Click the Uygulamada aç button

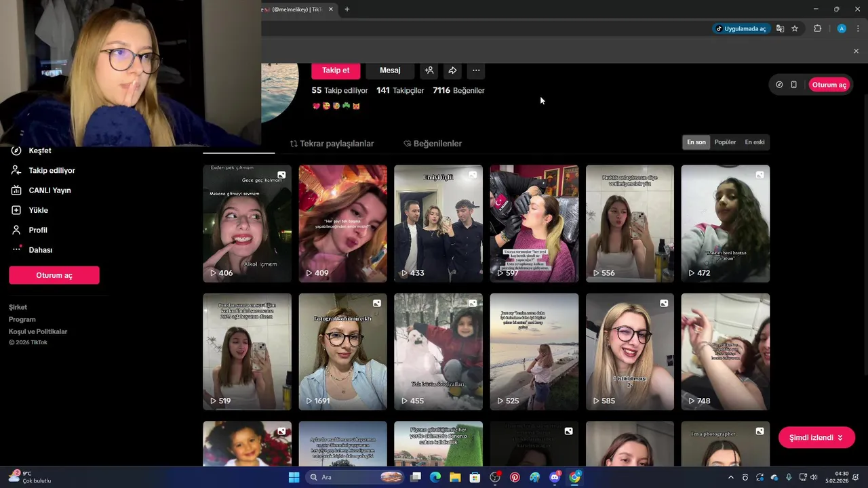pyautogui.click(x=740, y=28)
